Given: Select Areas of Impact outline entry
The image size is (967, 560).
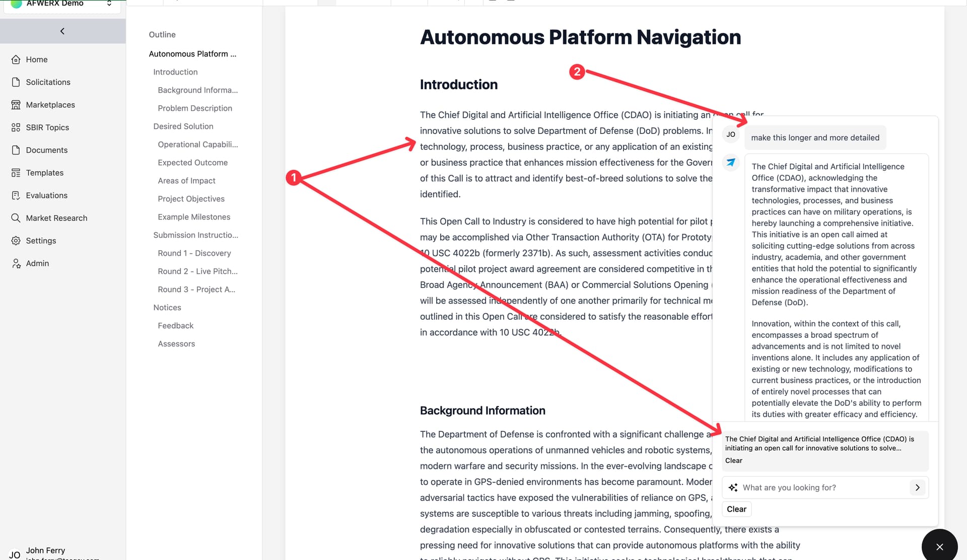Looking at the screenshot, I should 186,181.
